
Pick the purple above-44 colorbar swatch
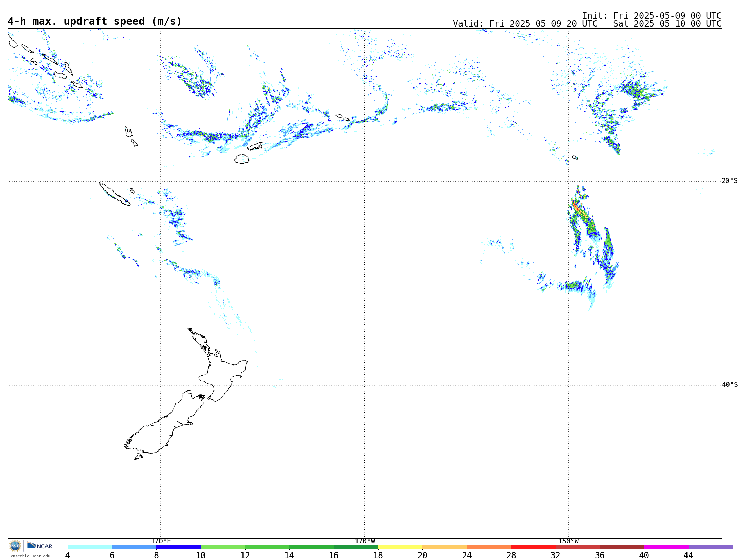click(711, 547)
